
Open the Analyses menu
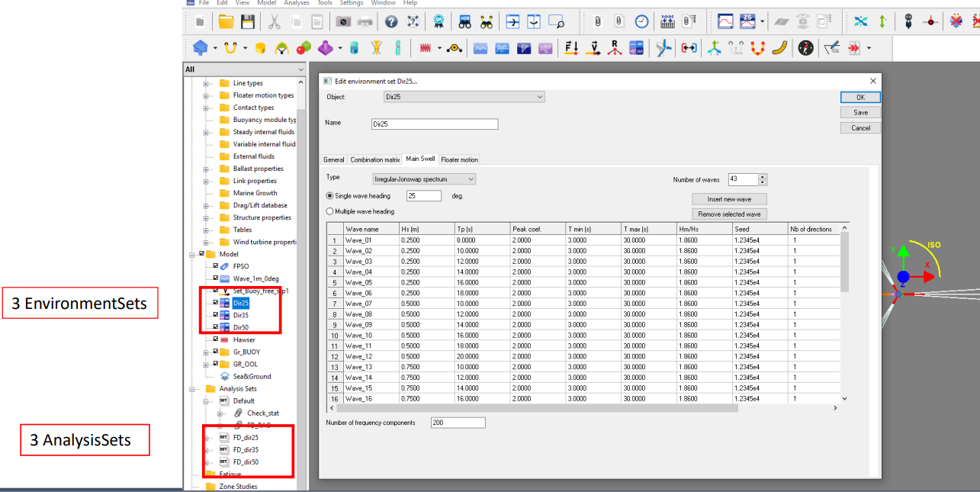point(297,3)
